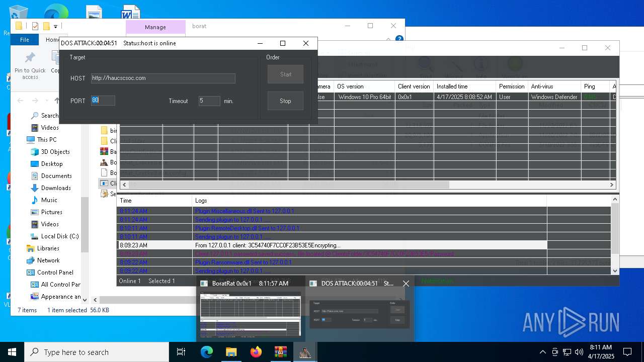Open the Manage ribbon tab
644x362 pixels.
pyautogui.click(x=155, y=27)
